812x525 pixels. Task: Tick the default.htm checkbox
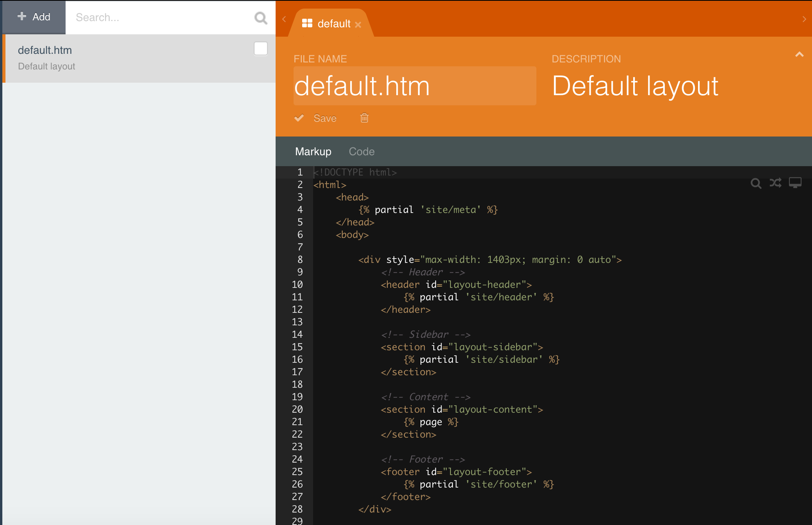(x=260, y=49)
